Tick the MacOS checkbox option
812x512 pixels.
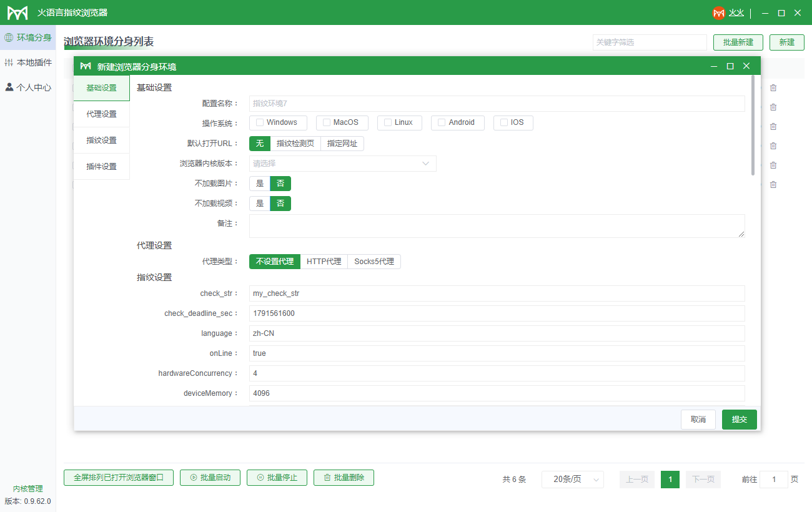click(327, 122)
